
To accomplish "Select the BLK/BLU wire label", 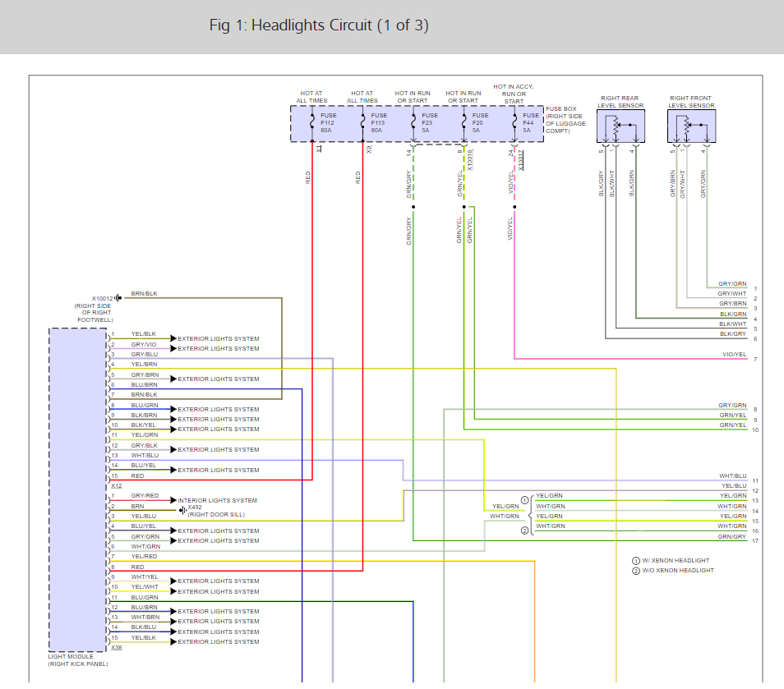I will 144,627.
